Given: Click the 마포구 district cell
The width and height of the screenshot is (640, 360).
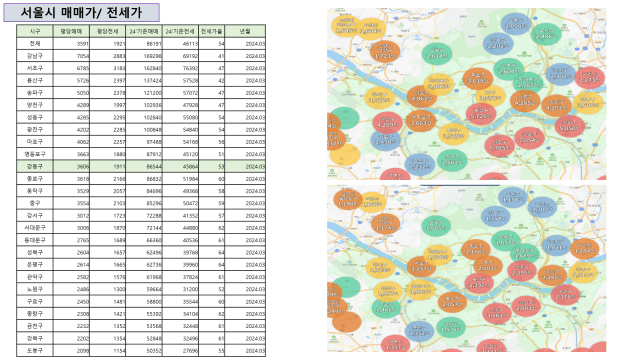Looking at the screenshot, I should (35, 142).
